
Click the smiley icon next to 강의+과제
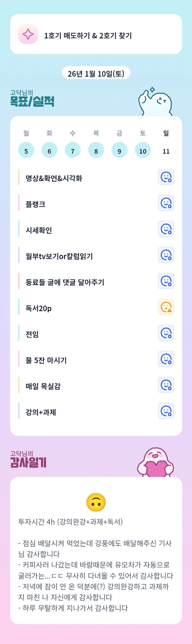(166, 411)
